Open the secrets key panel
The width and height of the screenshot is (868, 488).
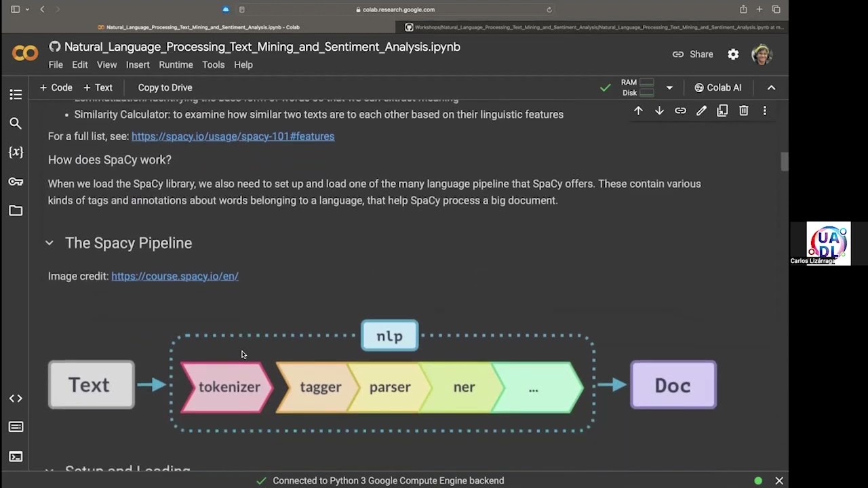click(x=16, y=182)
